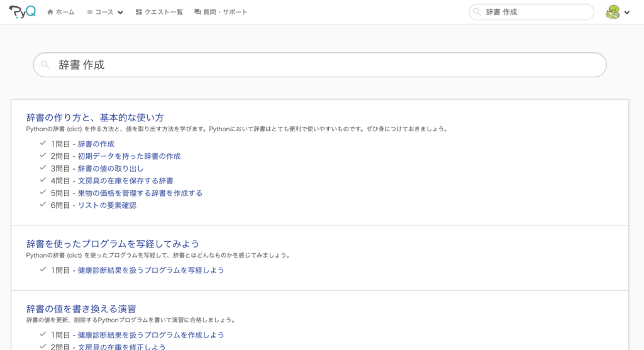Open 健康診断結果を扱うプログラムを写経しよう
Viewport: 644px width, 350px height.
(151, 270)
